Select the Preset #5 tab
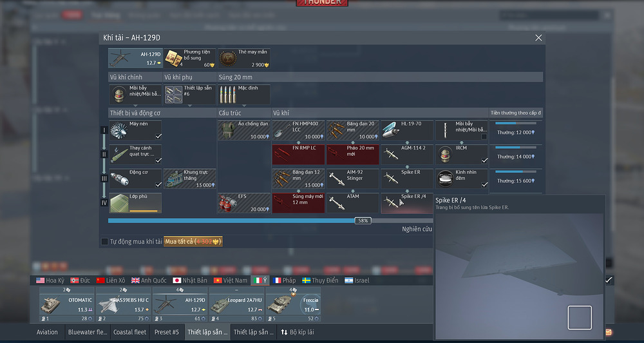Screen dimensions: 644x343 pos(167,332)
